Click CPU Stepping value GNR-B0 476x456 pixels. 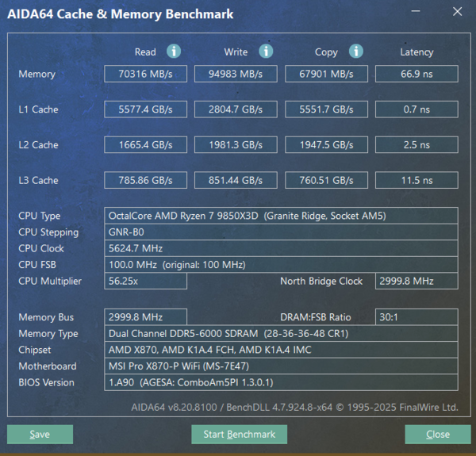[281, 232]
